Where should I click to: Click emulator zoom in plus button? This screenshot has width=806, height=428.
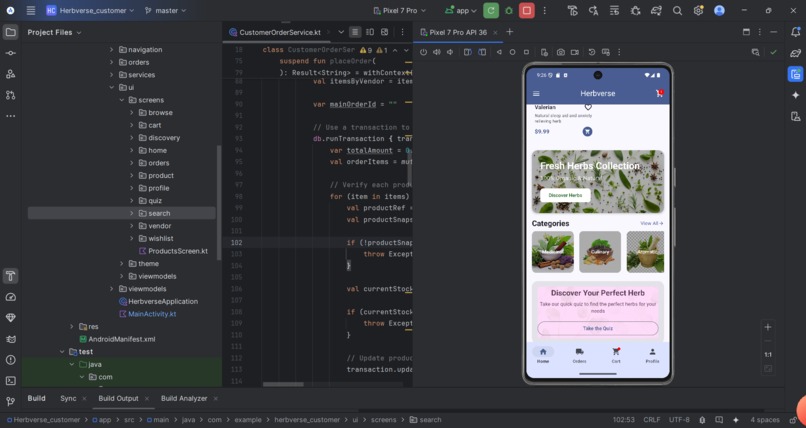pos(767,327)
